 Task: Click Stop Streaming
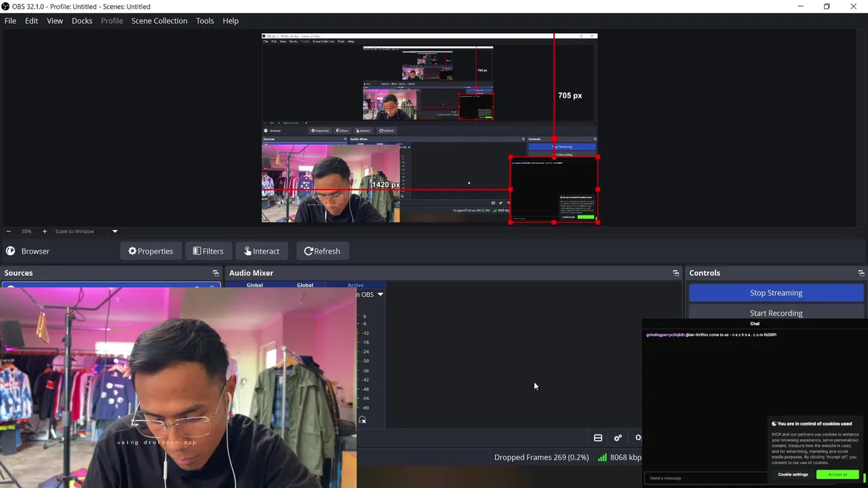[776, 293]
